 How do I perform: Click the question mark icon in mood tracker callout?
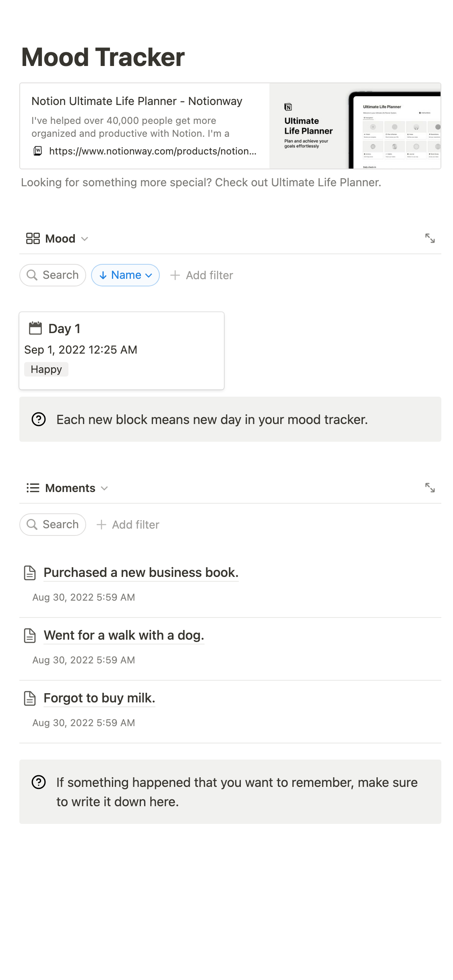tap(39, 420)
